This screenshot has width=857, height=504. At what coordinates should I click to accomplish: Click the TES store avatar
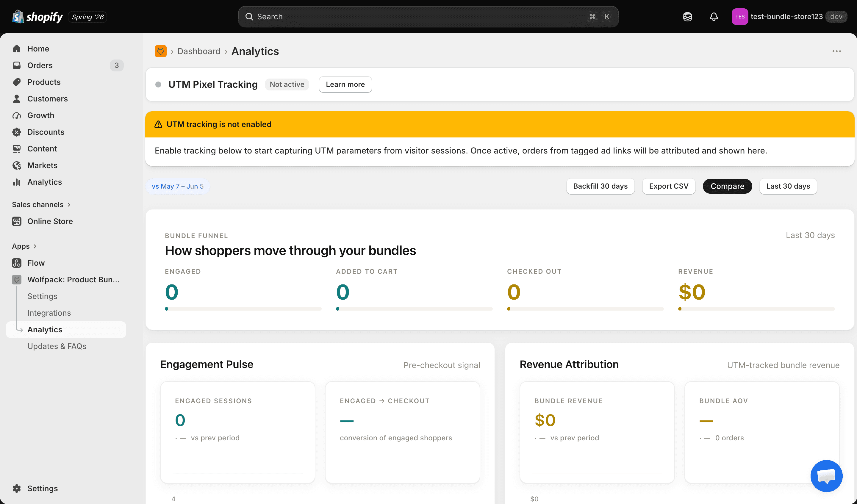(x=740, y=17)
